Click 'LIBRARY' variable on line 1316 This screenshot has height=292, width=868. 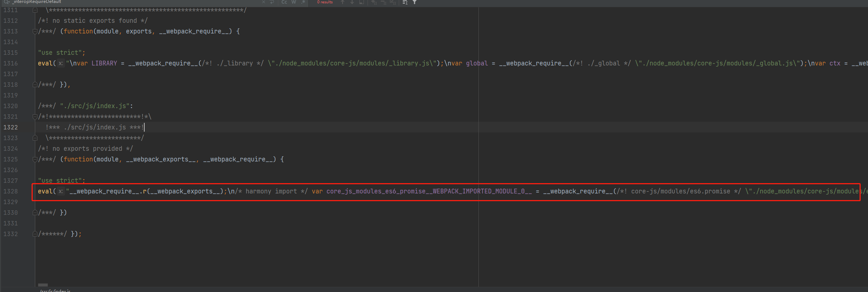coord(104,63)
